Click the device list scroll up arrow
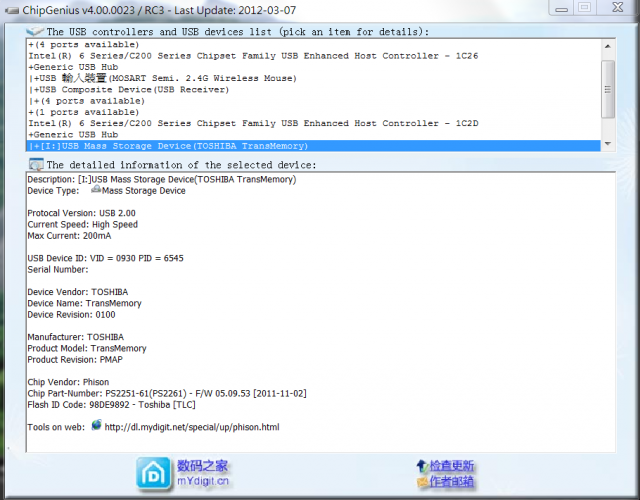The height and width of the screenshot is (500, 640). [608, 46]
